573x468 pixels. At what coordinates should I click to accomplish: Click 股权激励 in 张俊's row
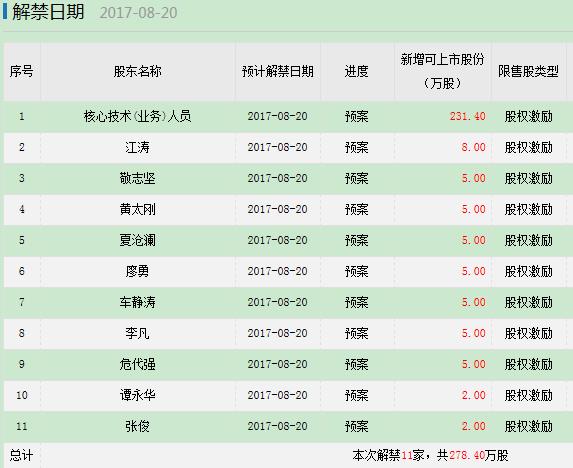(528, 426)
